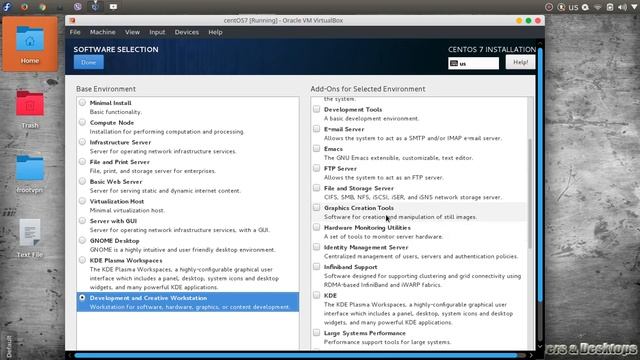Check the Development Tools add-on
The image size is (640, 360).
tap(316, 109)
